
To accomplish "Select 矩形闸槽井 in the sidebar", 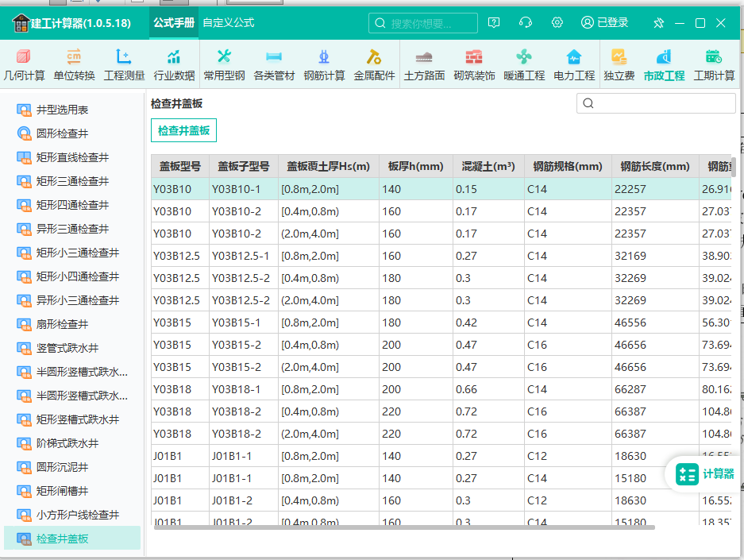I will point(71,491).
